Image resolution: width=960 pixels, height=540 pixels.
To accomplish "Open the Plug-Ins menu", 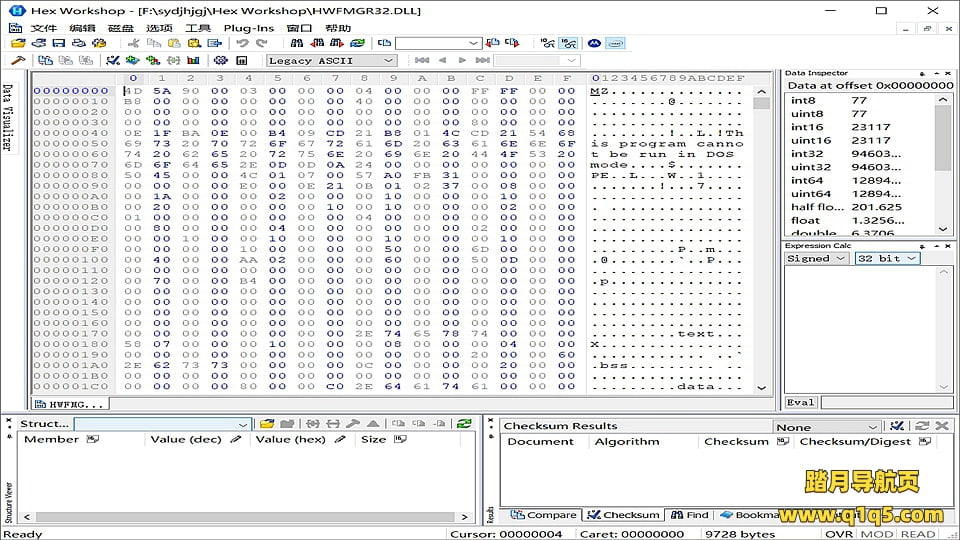I will [248, 28].
